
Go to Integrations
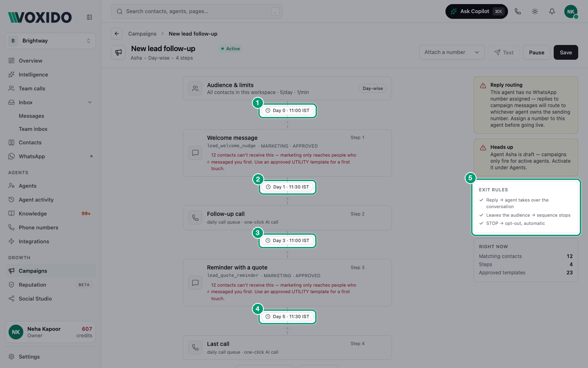click(x=50, y=241)
